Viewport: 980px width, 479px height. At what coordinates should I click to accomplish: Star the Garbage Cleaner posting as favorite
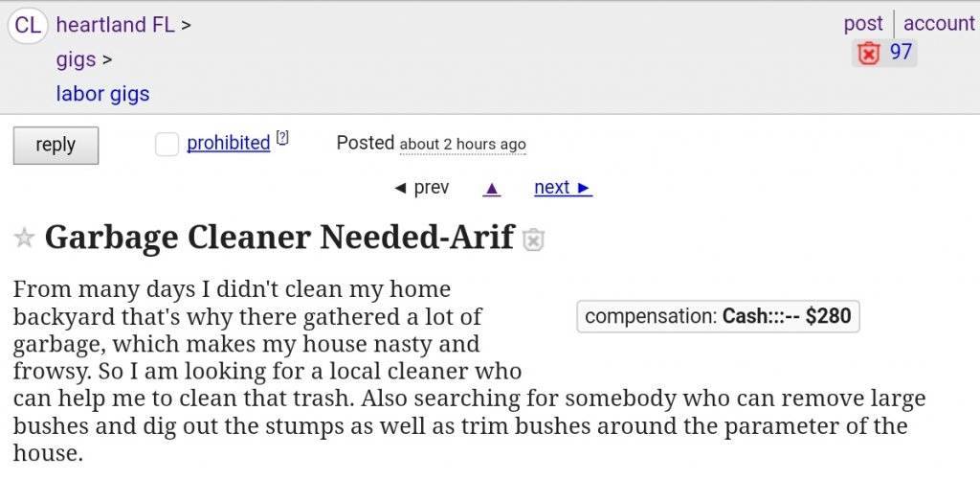25,238
